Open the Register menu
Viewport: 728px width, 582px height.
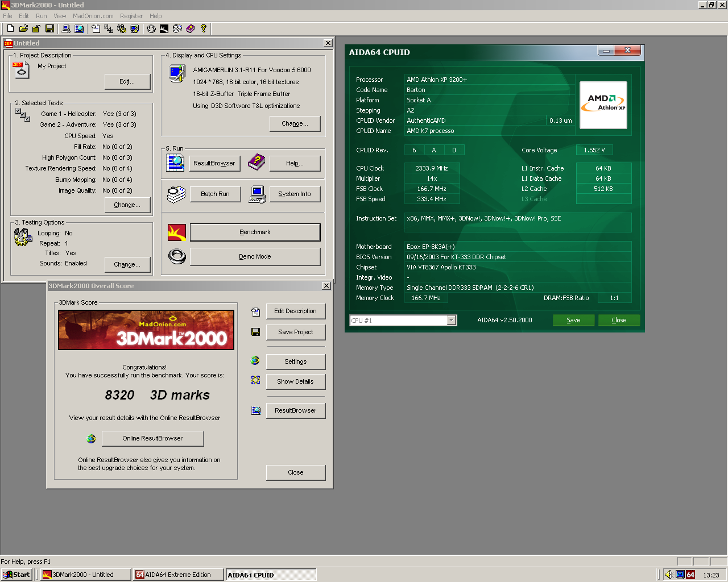[131, 16]
